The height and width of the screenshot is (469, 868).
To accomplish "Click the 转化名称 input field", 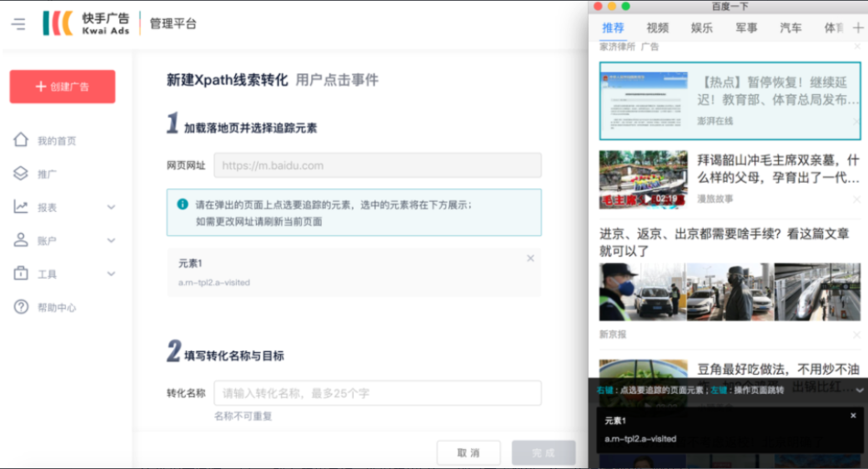I will (x=378, y=392).
